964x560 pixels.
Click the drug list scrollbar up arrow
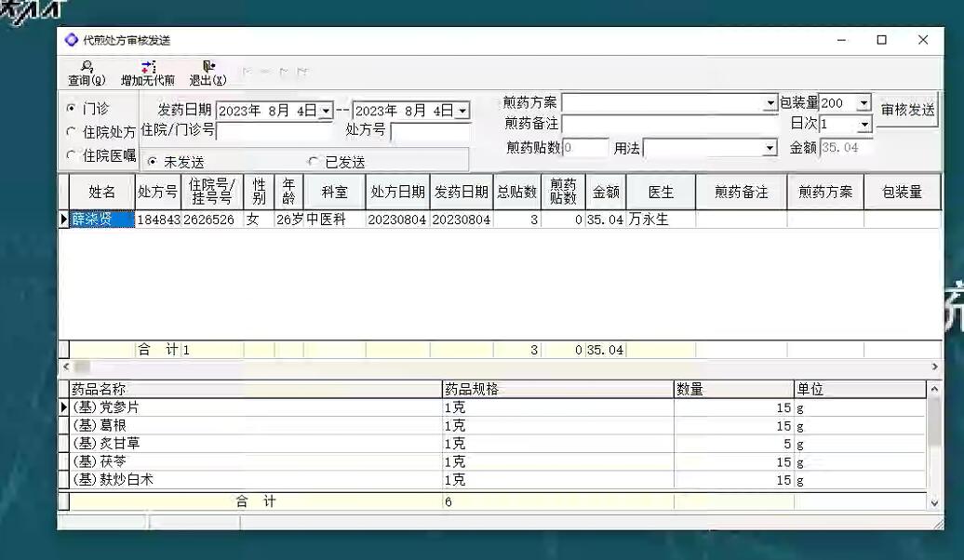coord(934,389)
